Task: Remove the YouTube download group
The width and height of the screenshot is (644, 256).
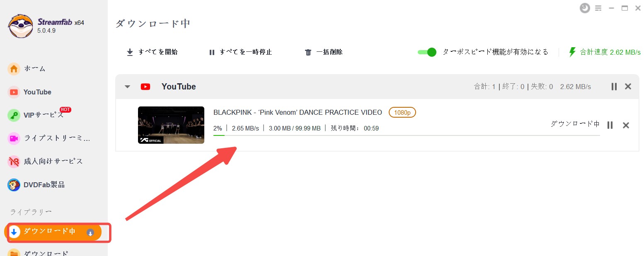Action: tap(628, 87)
